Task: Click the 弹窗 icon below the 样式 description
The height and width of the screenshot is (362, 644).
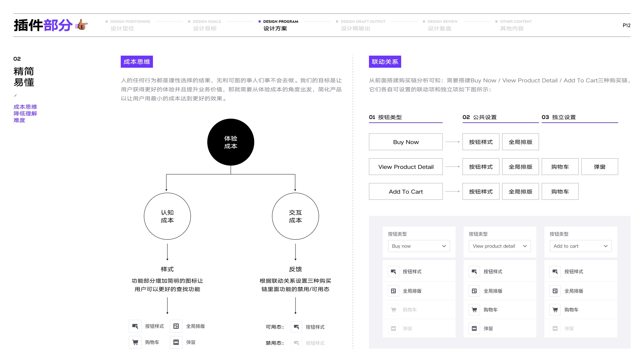Action: click(176, 342)
